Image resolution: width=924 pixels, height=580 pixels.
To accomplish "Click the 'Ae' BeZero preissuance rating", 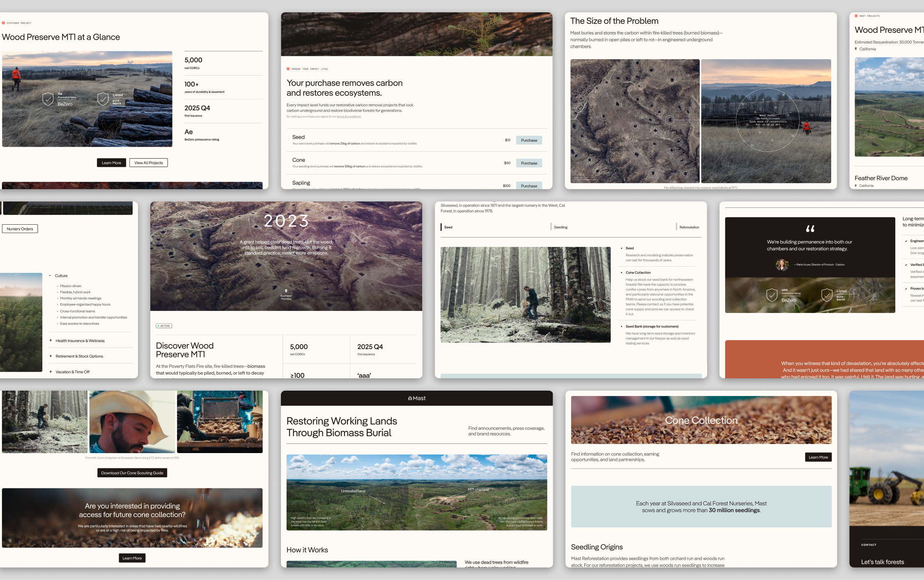I will (188, 132).
